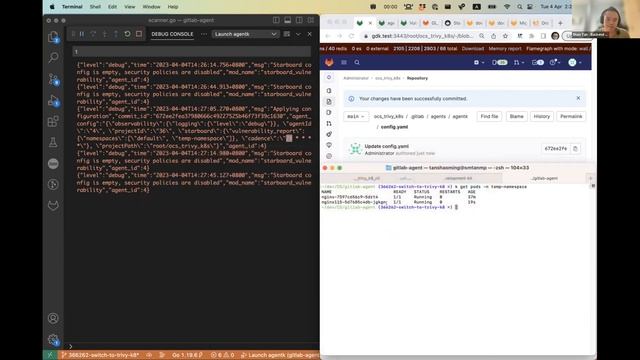This screenshot has height=360, width=640.
Task: Open the Testing flask view
Action: pyautogui.click(x=53, y=142)
